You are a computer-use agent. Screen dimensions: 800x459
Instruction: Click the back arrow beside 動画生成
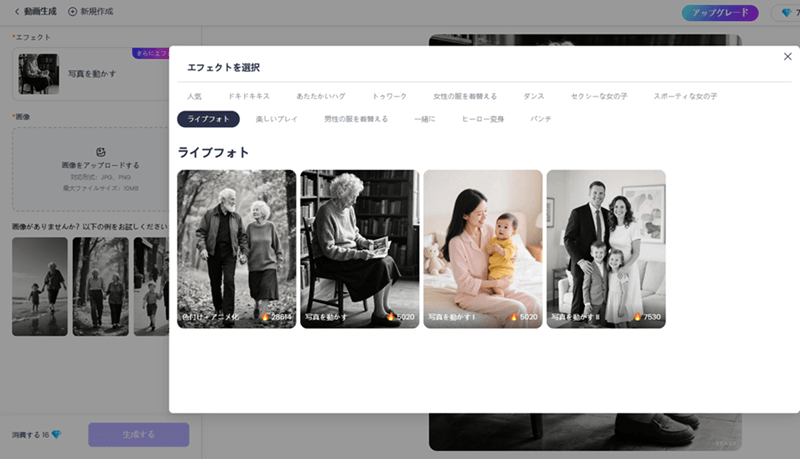[x=17, y=11]
